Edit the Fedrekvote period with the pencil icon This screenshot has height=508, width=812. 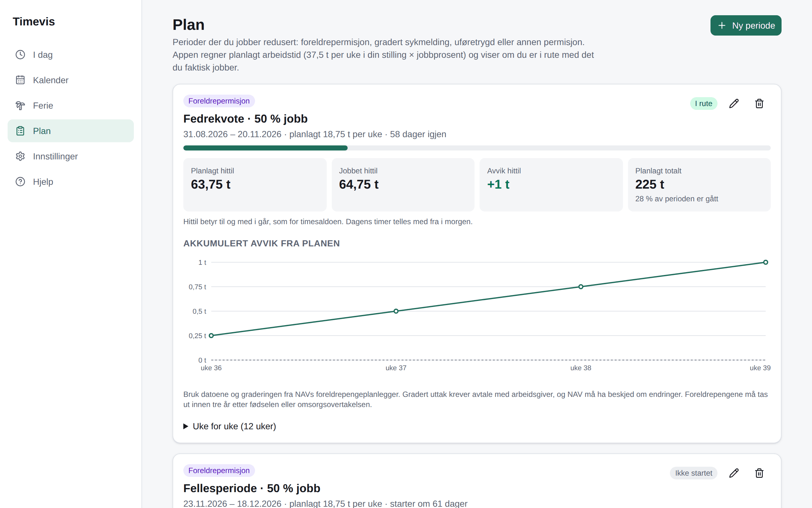734,104
